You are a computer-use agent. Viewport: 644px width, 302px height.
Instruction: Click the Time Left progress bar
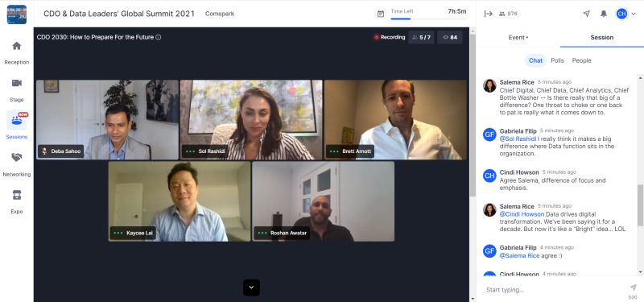(x=428, y=19)
